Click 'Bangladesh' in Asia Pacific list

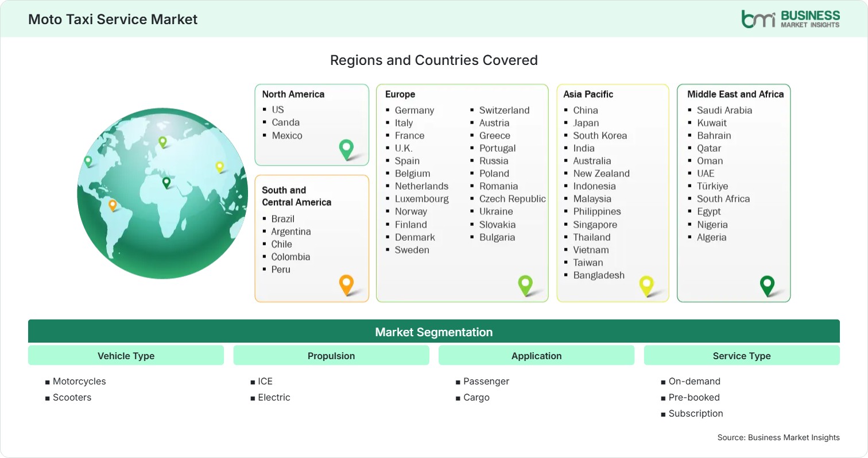tap(599, 275)
